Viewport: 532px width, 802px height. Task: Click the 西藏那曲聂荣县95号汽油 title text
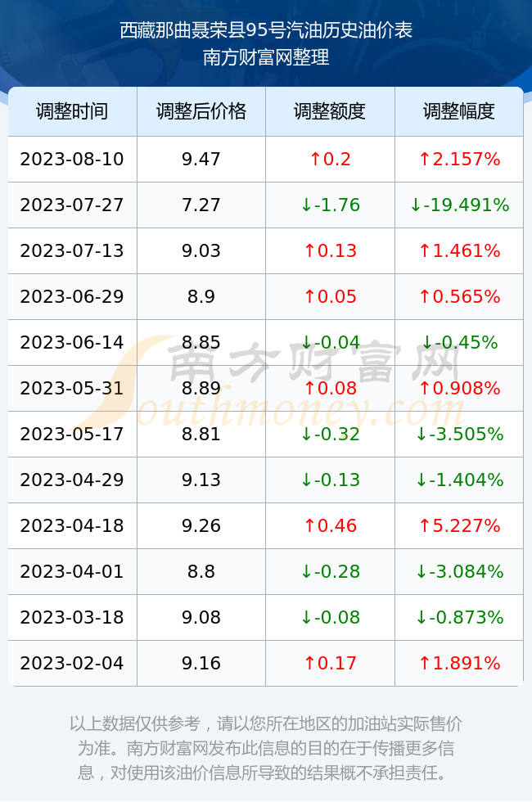point(214,30)
